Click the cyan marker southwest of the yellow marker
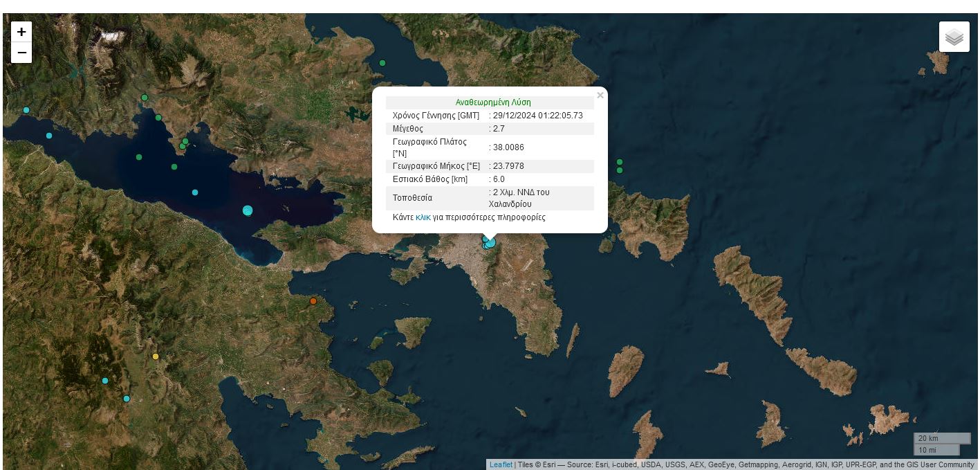980x470 pixels. [x=105, y=381]
